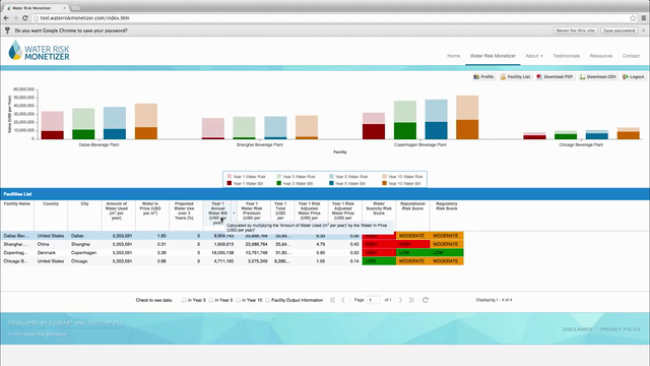Go to next page of the grid
The height and width of the screenshot is (366, 650).
(400, 300)
